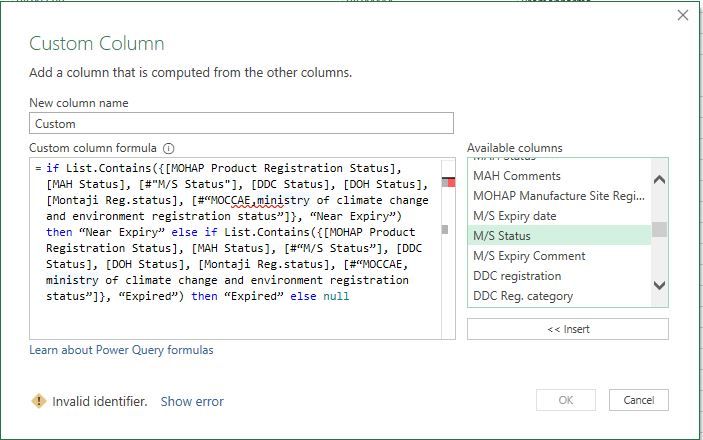Select DDC registration column
This screenshot has width=703, height=440.
(559, 276)
